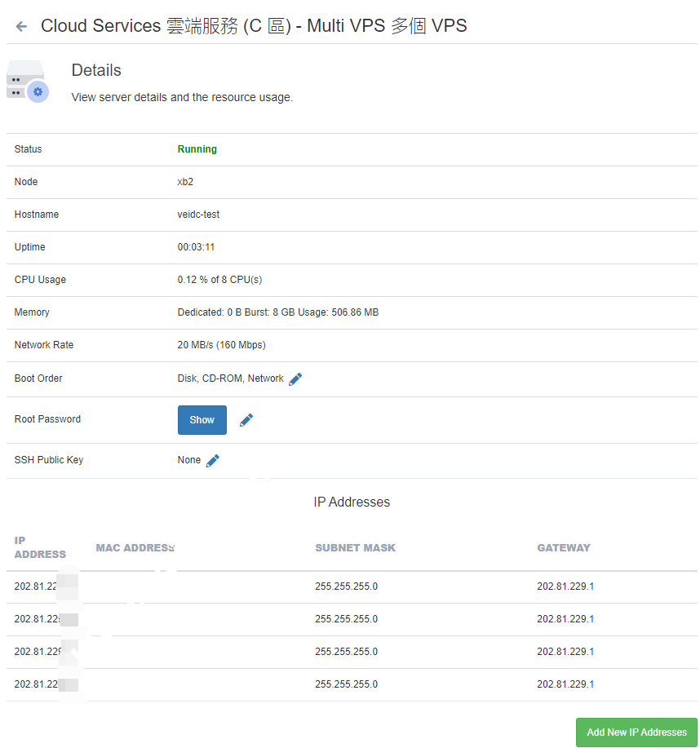The height and width of the screenshot is (748, 700).
Task: Click the Cloud Services page title
Action: [x=254, y=26]
